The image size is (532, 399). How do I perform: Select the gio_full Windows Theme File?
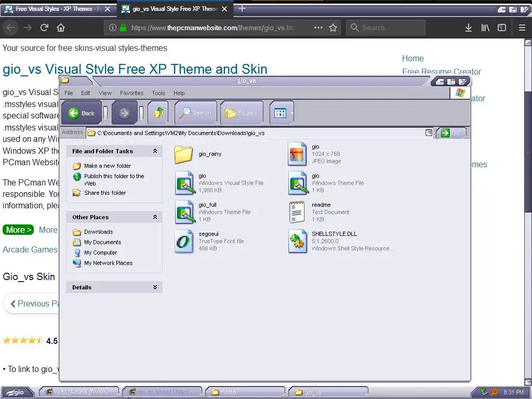click(x=185, y=212)
